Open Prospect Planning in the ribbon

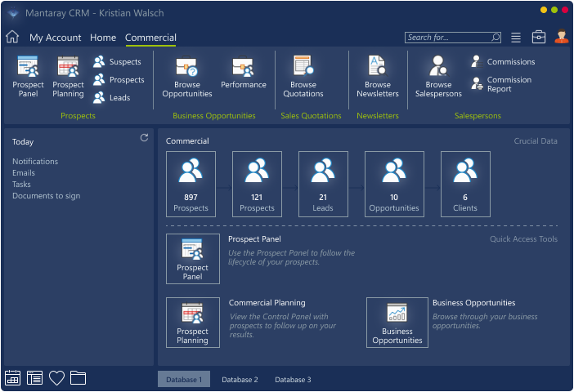coord(68,77)
